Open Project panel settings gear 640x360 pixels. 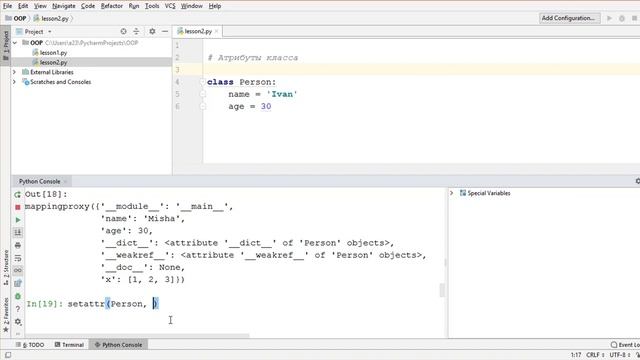click(152, 31)
